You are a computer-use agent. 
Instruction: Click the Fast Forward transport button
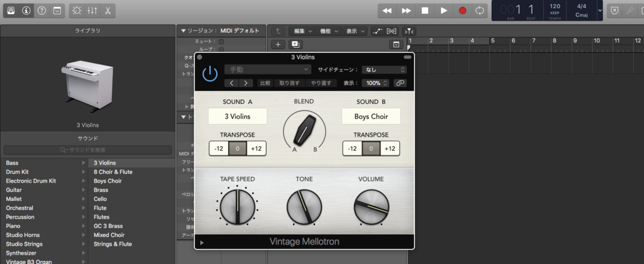pyautogui.click(x=406, y=11)
